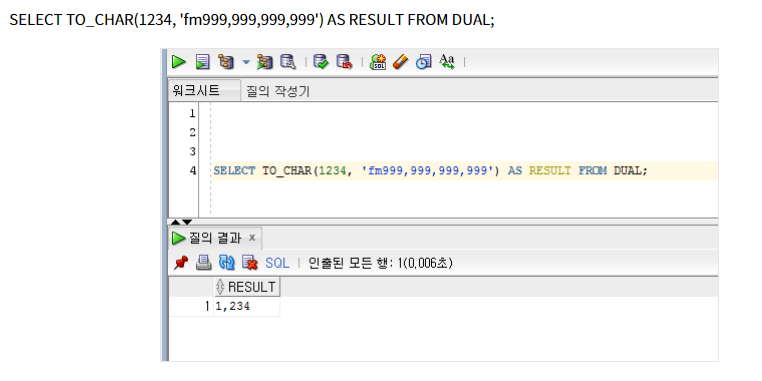Image resolution: width=762 pixels, height=381 pixels.
Task: Switch to the 질의 작성기 tab
Action: (277, 91)
